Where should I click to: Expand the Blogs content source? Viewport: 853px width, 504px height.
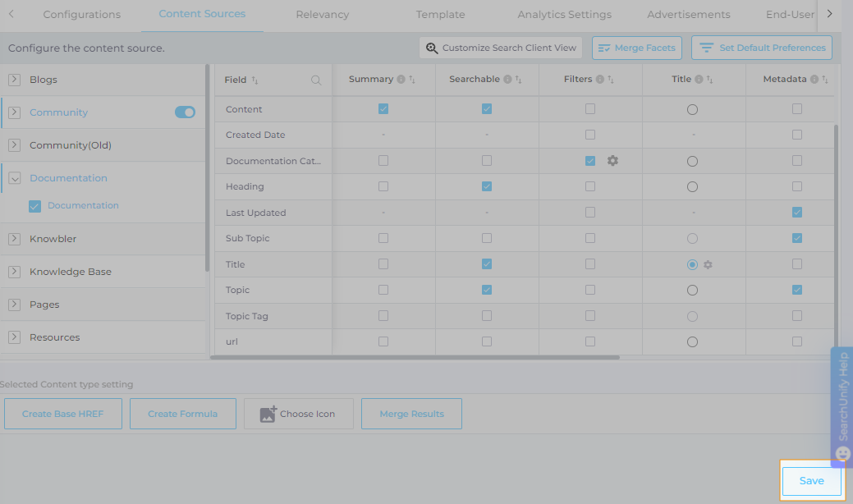(x=15, y=80)
